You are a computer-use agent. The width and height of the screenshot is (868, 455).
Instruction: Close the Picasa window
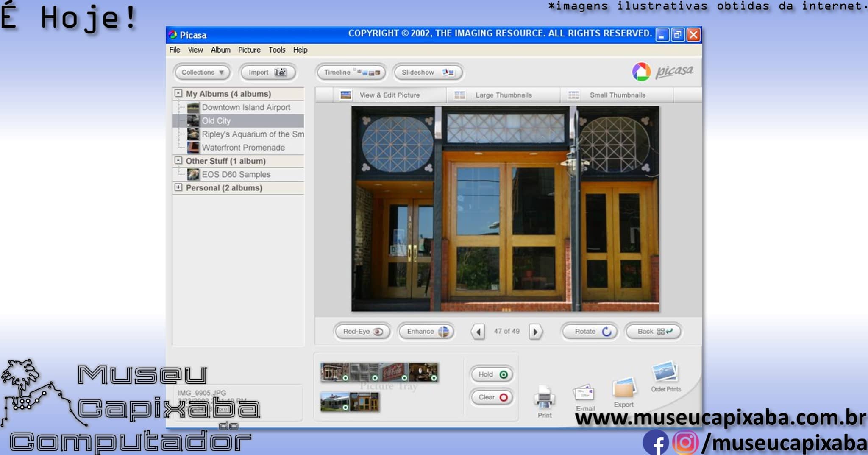click(693, 35)
